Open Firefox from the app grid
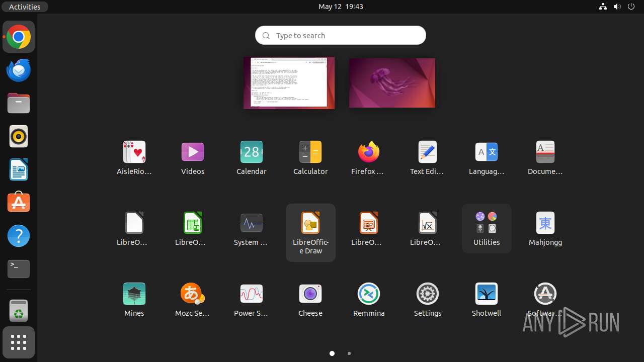 tap(369, 157)
